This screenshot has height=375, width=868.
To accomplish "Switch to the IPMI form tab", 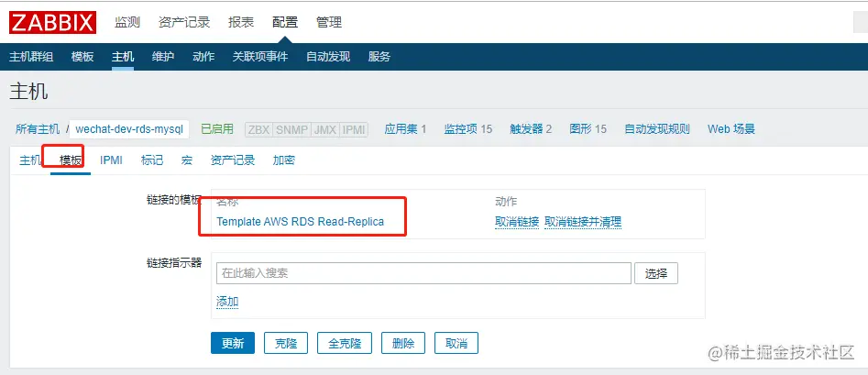I will click(111, 160).
